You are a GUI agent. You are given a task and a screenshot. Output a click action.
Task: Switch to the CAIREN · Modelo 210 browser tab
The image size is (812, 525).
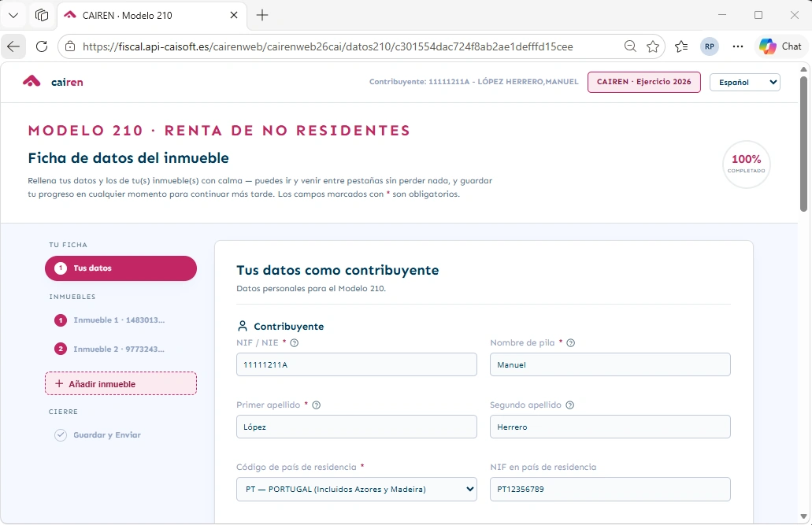[150, 15]
